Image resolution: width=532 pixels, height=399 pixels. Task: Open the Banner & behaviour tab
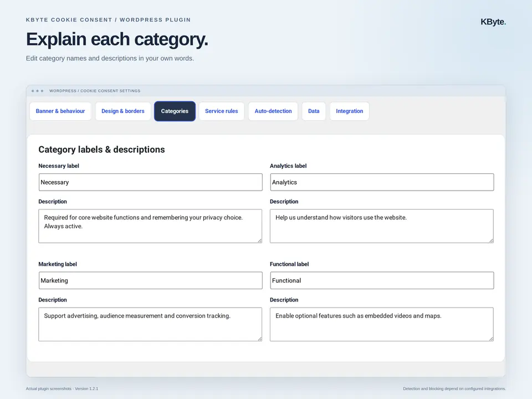pyautogui.click(x=60, y=111)
